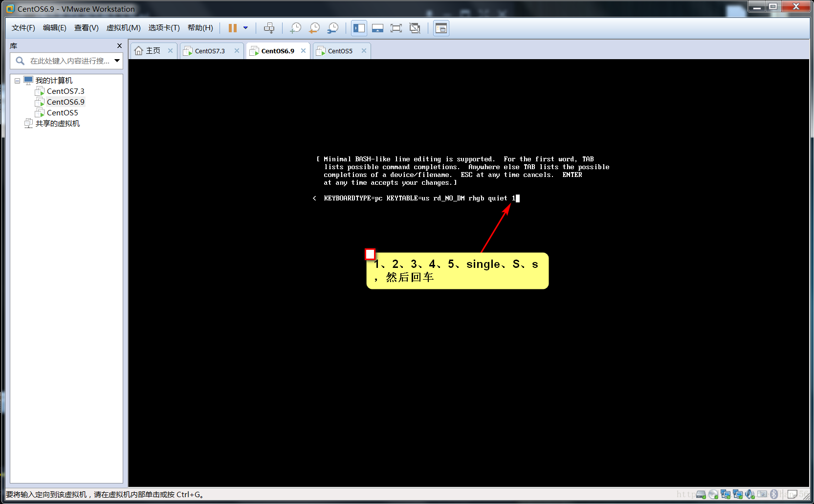Open the 查看(V) menu
The width and height of the screenshot is (814, 504).
(87, 28)
